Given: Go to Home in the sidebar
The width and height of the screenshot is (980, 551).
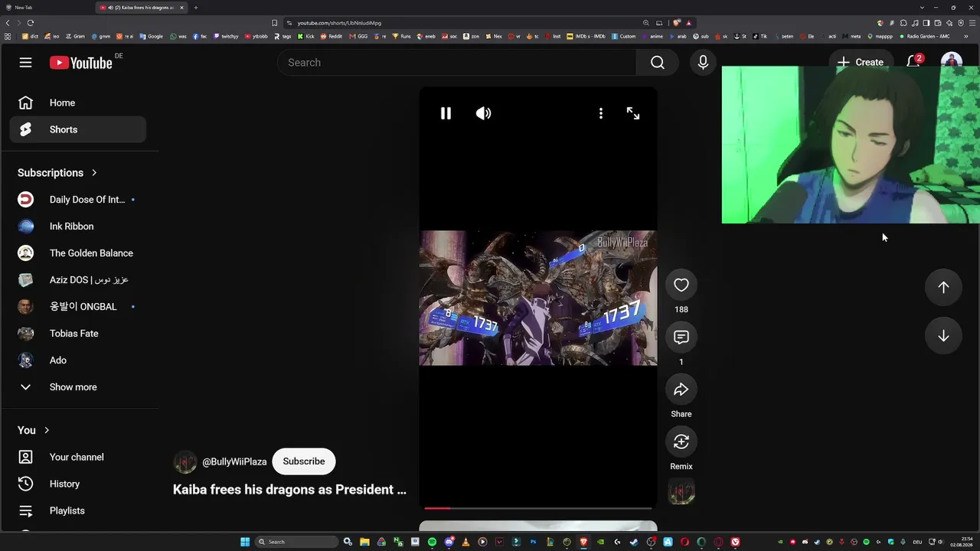Looking at the screenshot, I should pos(78,103).
